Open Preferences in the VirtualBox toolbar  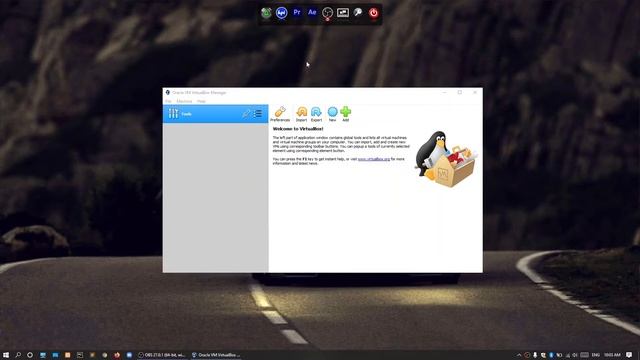pos(280,114)
